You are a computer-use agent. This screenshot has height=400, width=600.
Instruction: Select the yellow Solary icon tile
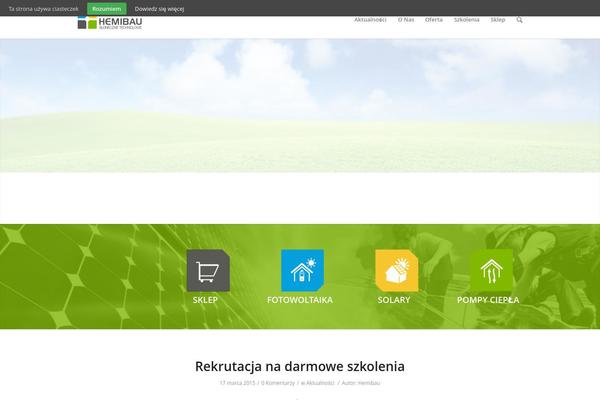pyautogui.click(x=395, y=270)
